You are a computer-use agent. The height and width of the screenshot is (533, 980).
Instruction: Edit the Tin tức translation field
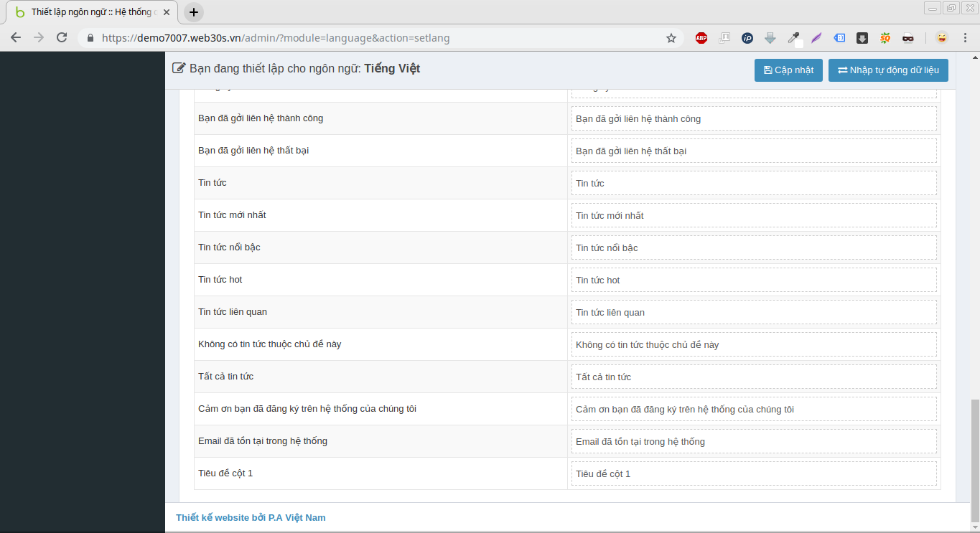click(x=754, y=183)
